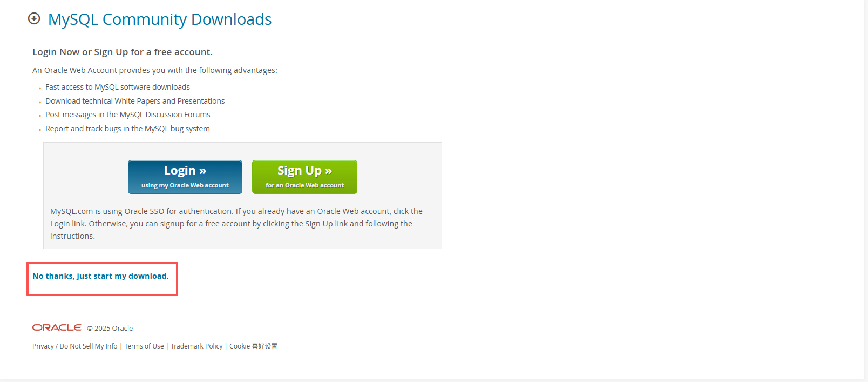Choose No thanks, just start my download
Screen dimensions: 868x382
100,276
